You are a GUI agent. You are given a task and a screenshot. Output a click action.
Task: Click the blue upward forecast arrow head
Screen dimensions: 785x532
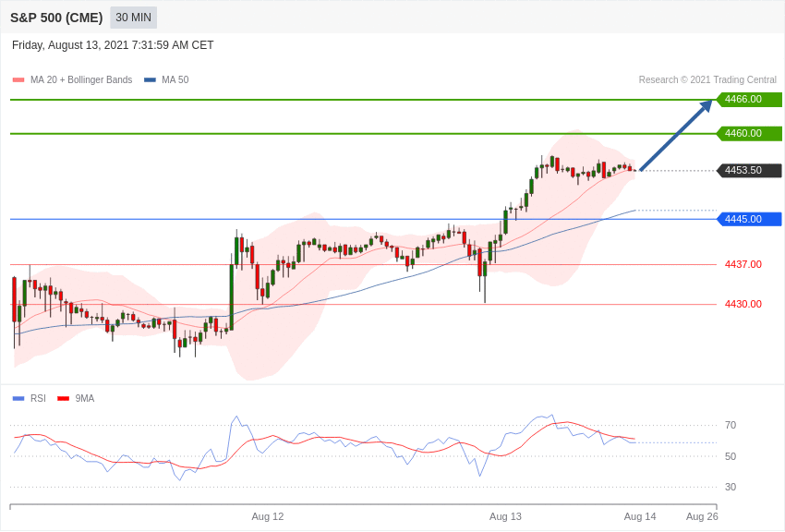pyautogui.click(x=706, y=105)
